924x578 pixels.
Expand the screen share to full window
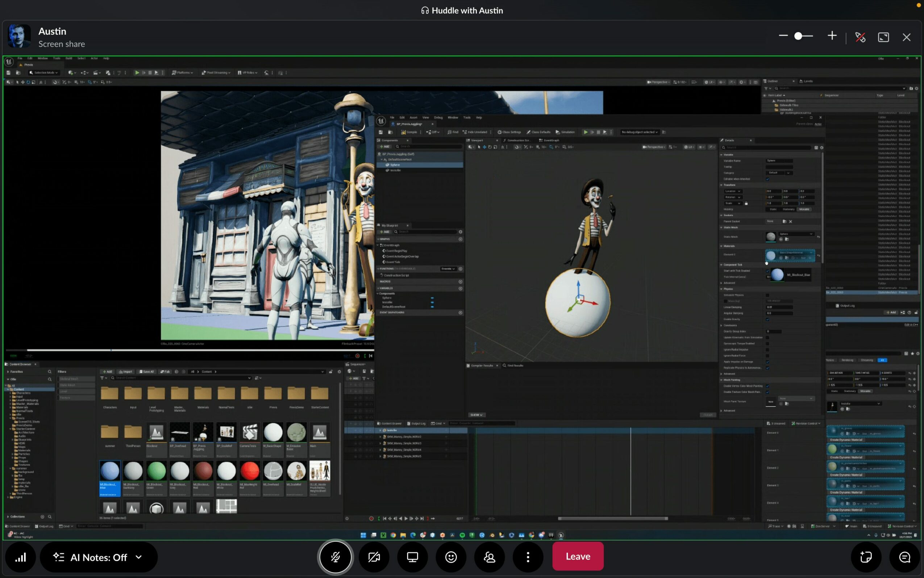883,37
